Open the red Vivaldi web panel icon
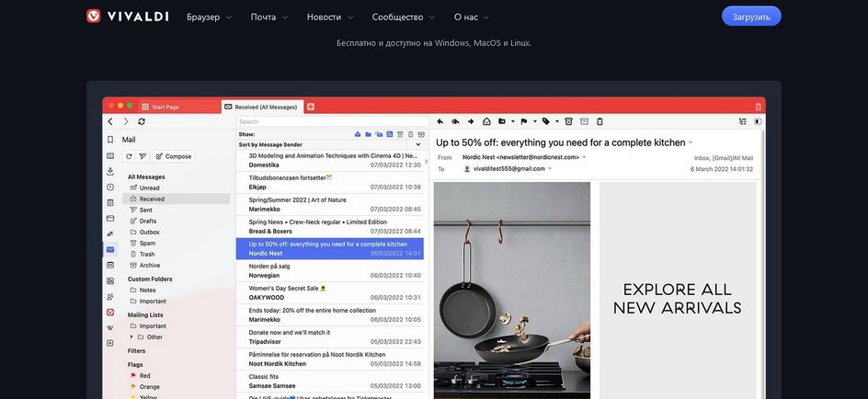Screen dimensions: 868x399 (110, 312)
